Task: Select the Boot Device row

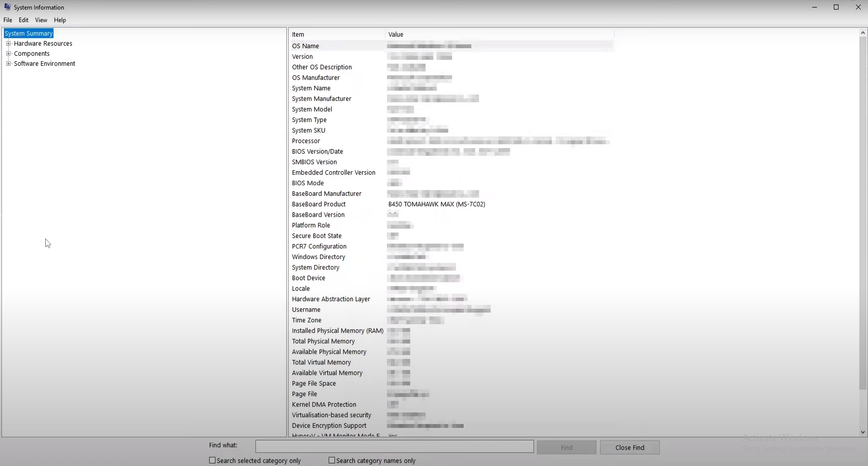Action: tap(452, 278)
